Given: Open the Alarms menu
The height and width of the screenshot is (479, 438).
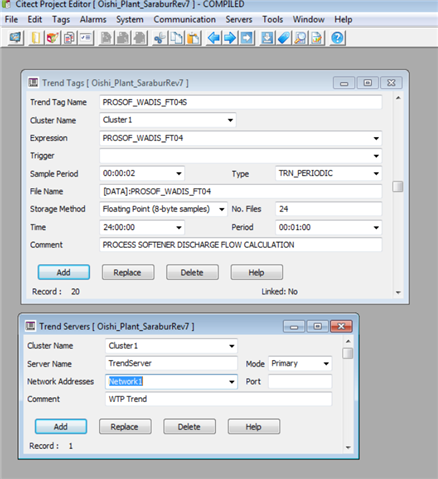Looking at the screenshot, I should point(93,20).
